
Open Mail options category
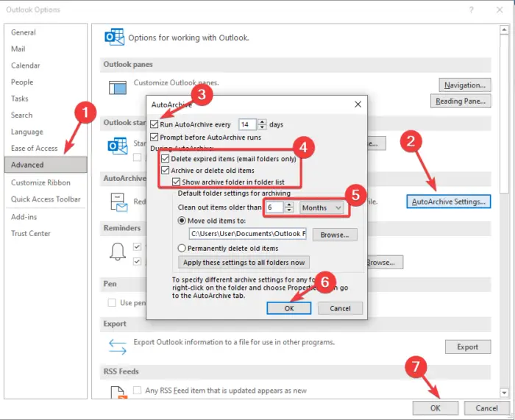(x=46, y=49)
